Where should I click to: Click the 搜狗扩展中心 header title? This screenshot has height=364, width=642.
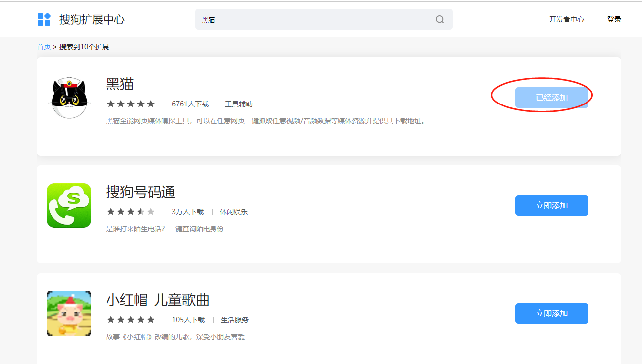pos(92,20)
